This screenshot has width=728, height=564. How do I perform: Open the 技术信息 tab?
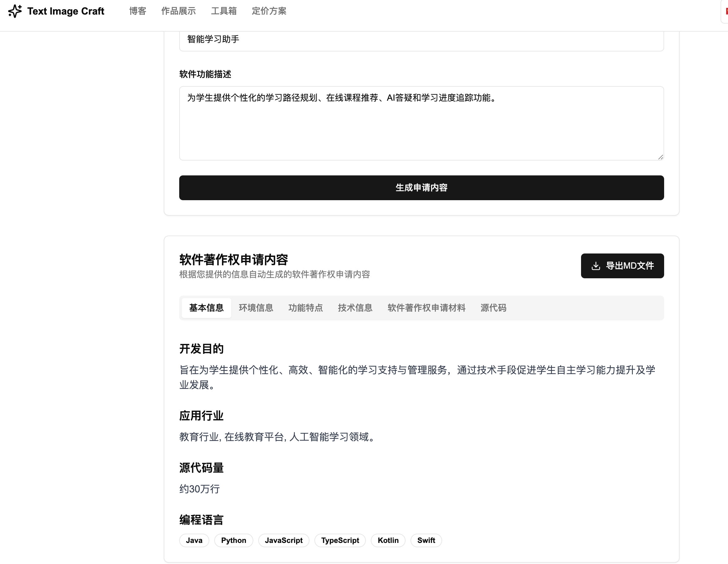[355, 308]
